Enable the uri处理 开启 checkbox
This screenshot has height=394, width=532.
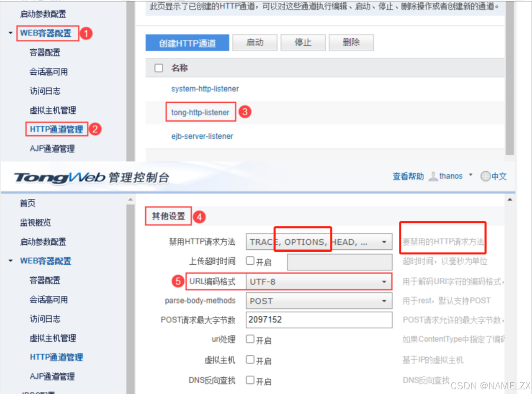(250, 339)
